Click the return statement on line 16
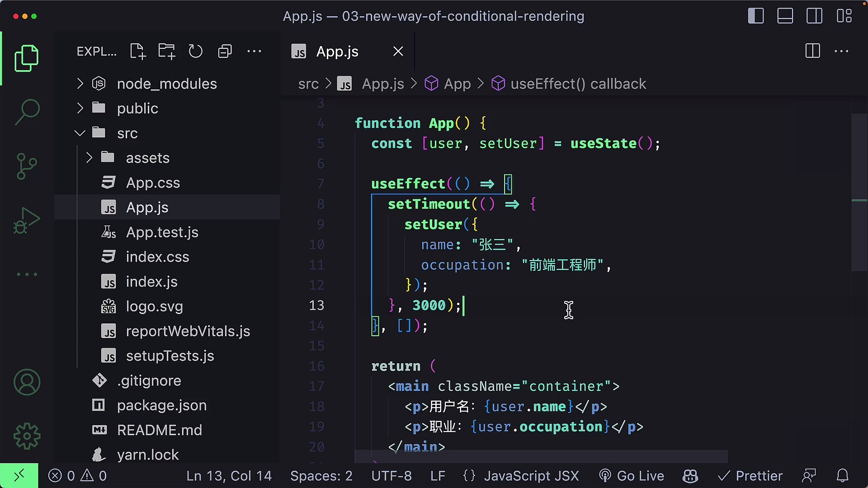 [396, 366]
